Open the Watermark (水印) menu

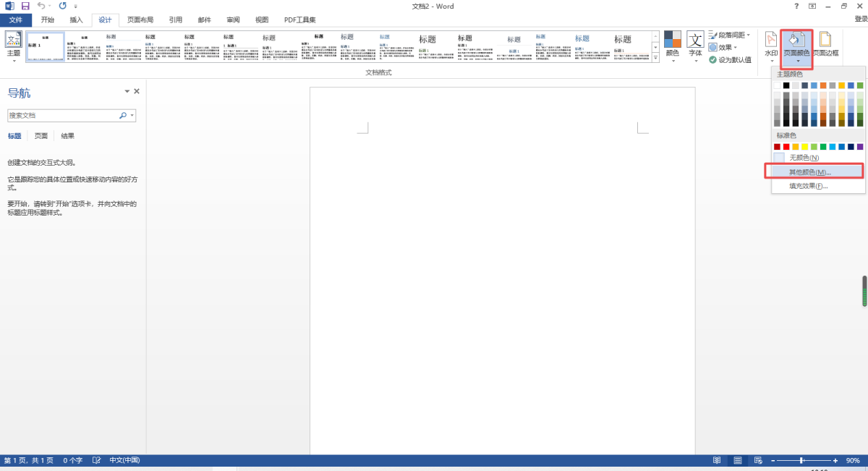(x=771, y=47)
